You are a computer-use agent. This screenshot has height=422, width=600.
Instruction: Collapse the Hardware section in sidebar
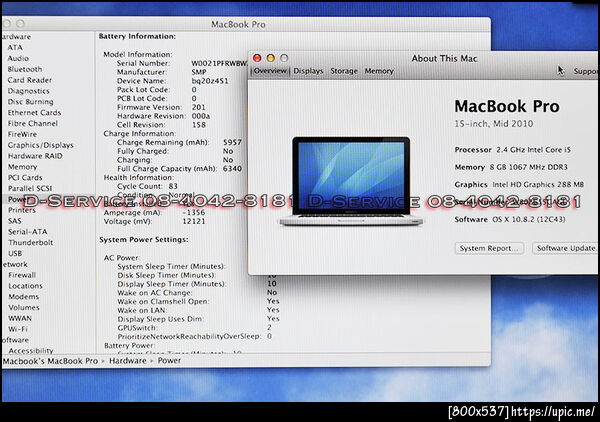[x=16, y=37]
